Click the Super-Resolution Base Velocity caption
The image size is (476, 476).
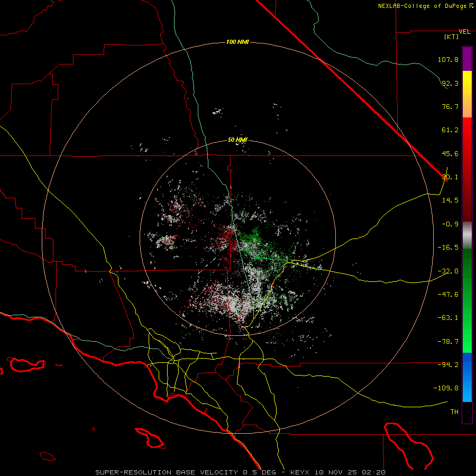[240, 472]
